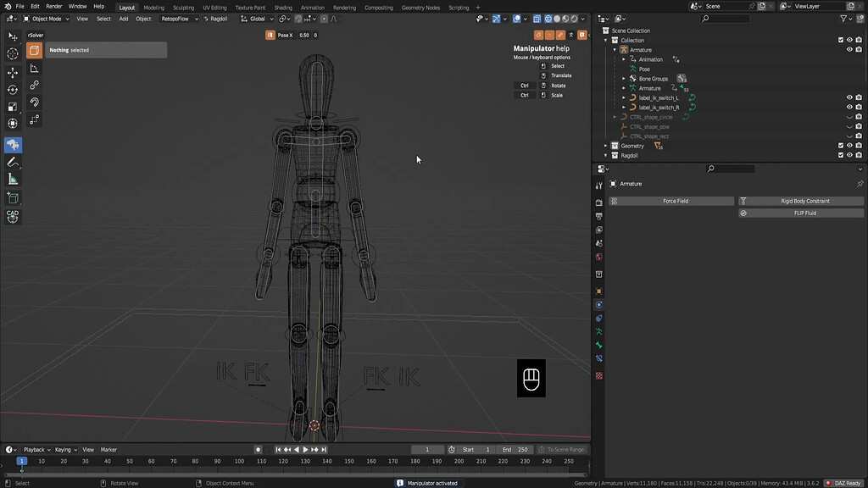
Task: Open the Output properties tab icon
Action: tap(599, 216)
